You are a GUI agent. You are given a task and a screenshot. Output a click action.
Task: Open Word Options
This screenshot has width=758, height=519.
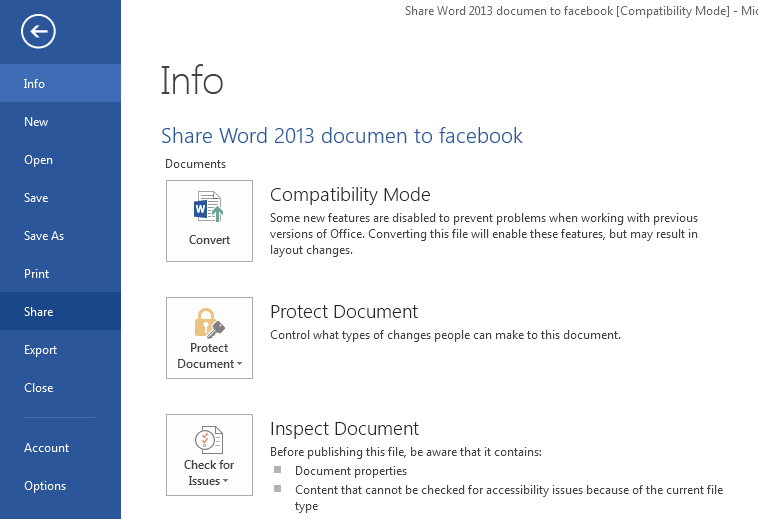[x=45, y=486]
